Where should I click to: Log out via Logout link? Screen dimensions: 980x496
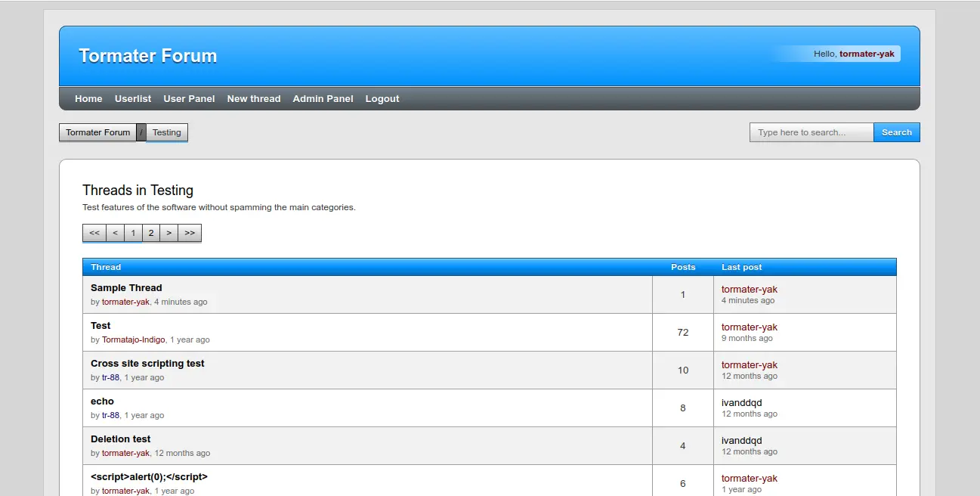[x=382, y=99]
